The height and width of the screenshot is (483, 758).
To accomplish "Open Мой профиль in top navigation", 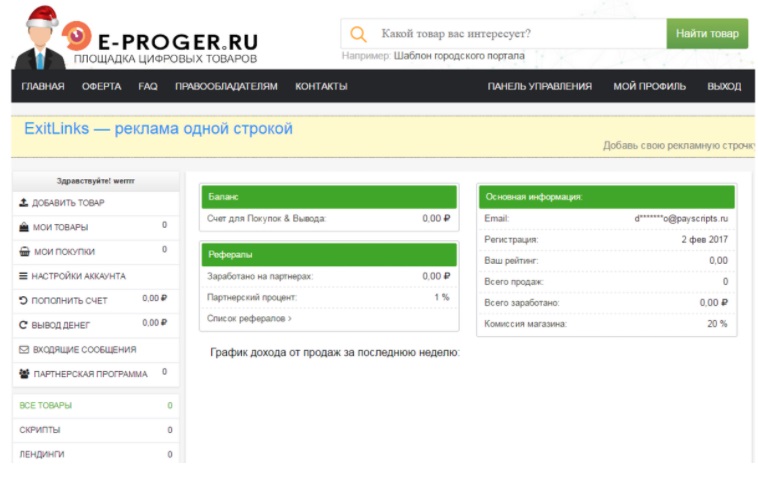I will click(x=649, y=87).
